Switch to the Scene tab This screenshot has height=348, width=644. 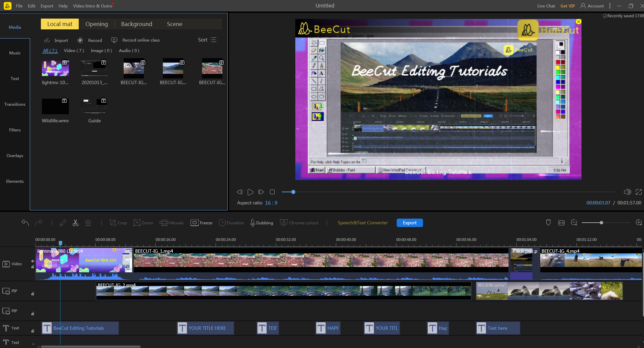pos(175,24)
